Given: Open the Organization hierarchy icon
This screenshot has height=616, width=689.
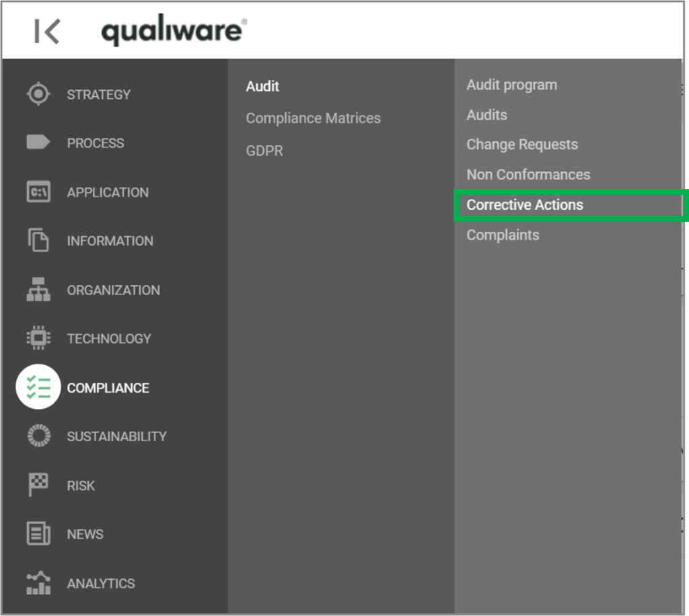Looking at the screenshot, I should [38, 290].
